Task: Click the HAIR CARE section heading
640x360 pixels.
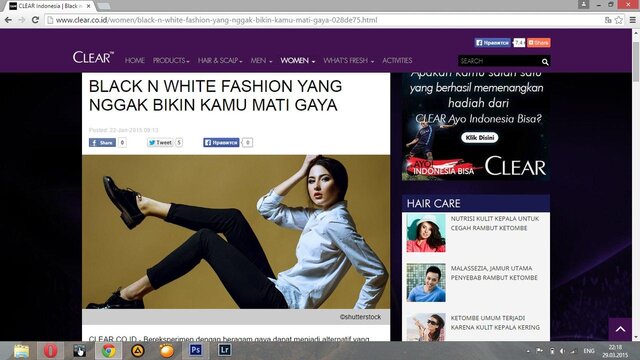Action: click(x=433, y=203)
